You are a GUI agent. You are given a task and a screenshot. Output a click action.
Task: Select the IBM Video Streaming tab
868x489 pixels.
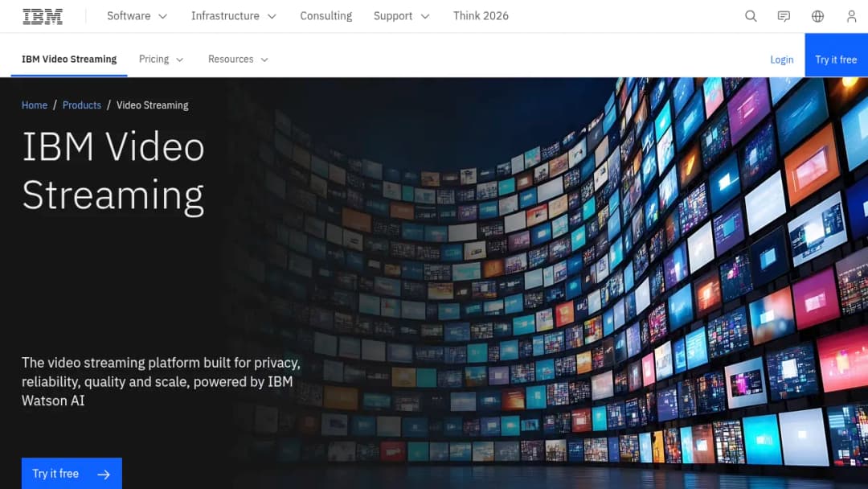coord(69,60)
